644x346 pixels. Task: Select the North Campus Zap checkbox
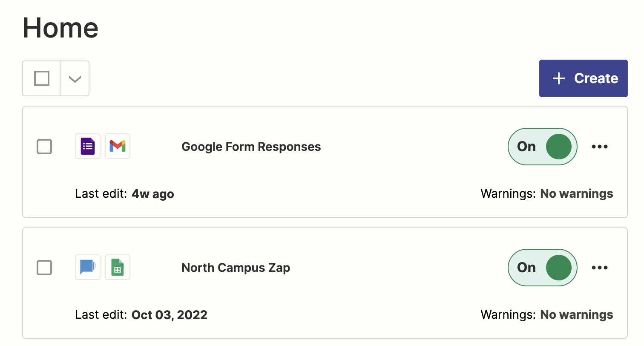[x=44, y=268]
